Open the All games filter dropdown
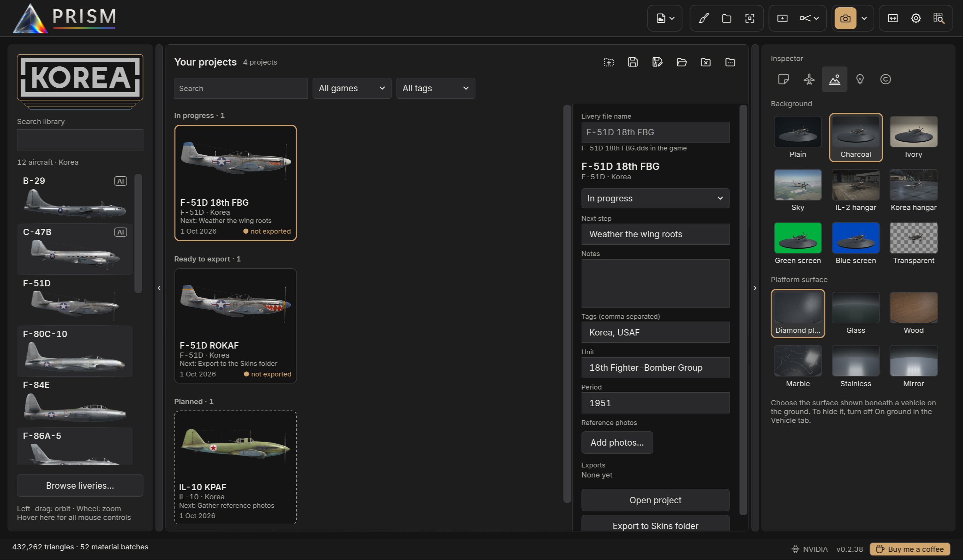This screenshot has width=963, height=560. (x=352, y=88)
